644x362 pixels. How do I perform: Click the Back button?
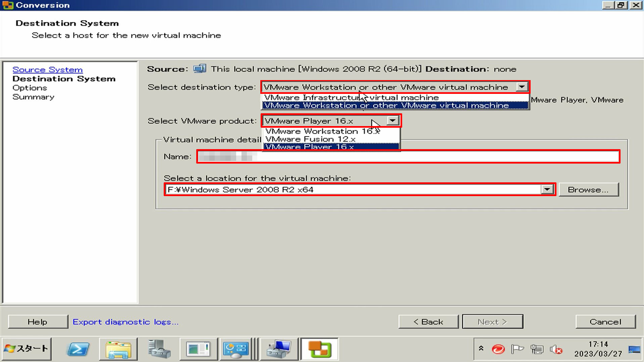(428, 321)
